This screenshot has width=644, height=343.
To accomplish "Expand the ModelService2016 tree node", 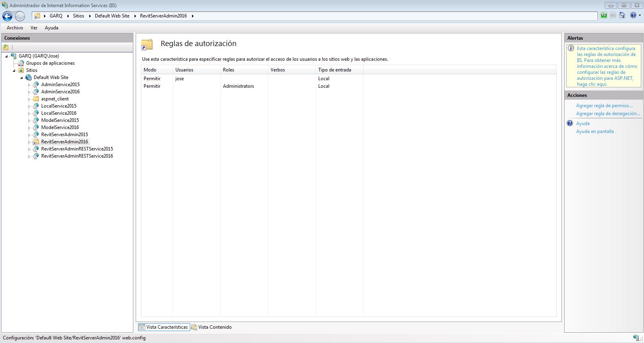I will click(x=29, y=128).
